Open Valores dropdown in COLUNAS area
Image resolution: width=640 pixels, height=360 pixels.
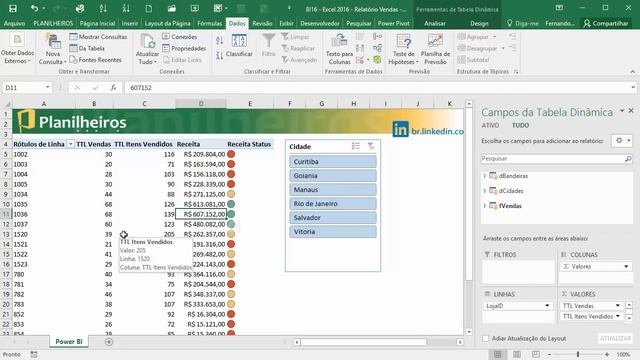(x=626, y=267)
